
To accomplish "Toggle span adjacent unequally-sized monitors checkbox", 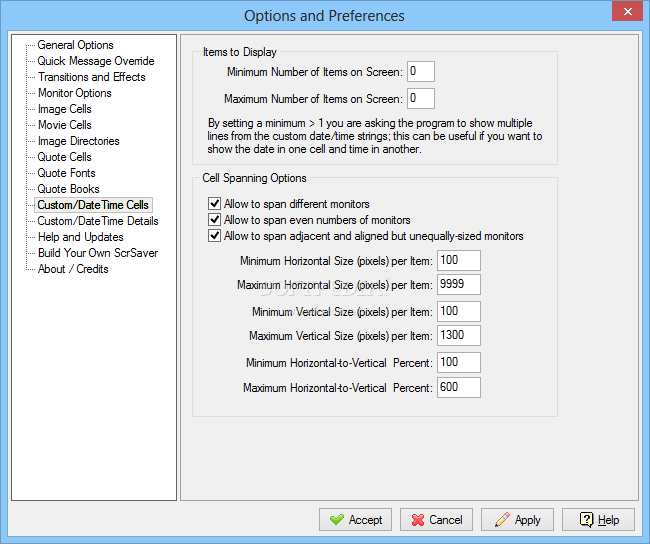I will [x=214, y=236].
